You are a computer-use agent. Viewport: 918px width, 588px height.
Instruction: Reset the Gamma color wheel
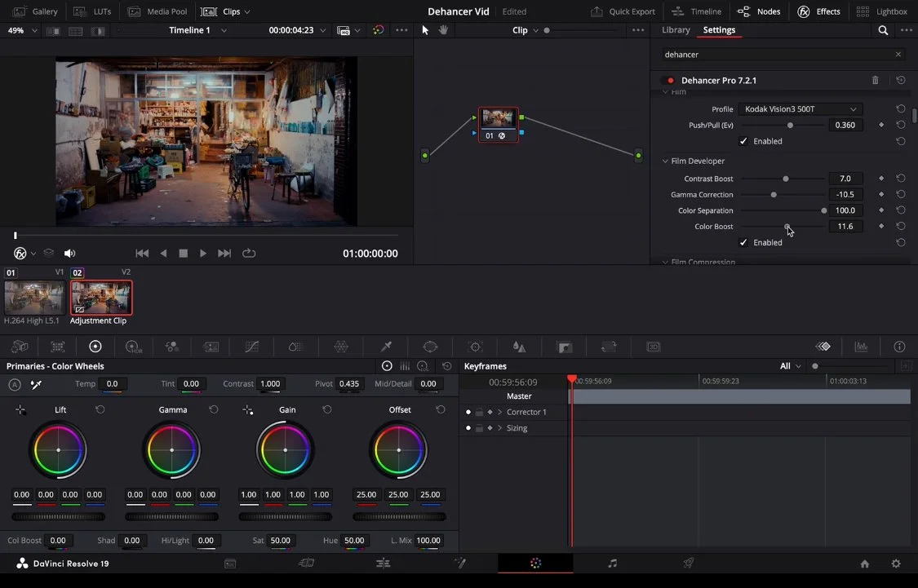tap(214, 409)
